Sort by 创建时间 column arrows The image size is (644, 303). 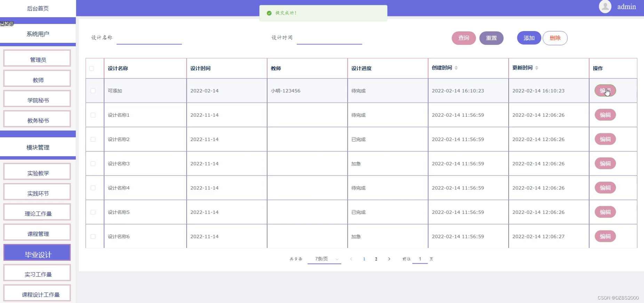456,68
